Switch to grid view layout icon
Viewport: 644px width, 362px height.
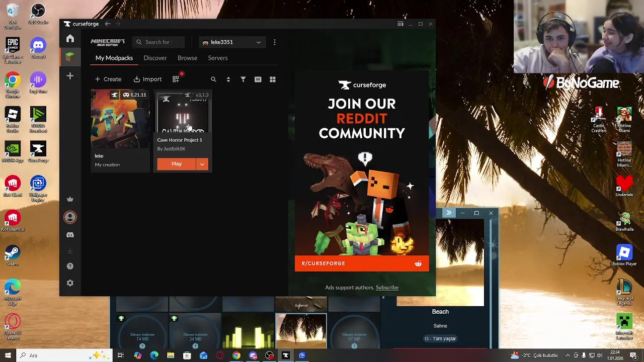tap(273, 79)
